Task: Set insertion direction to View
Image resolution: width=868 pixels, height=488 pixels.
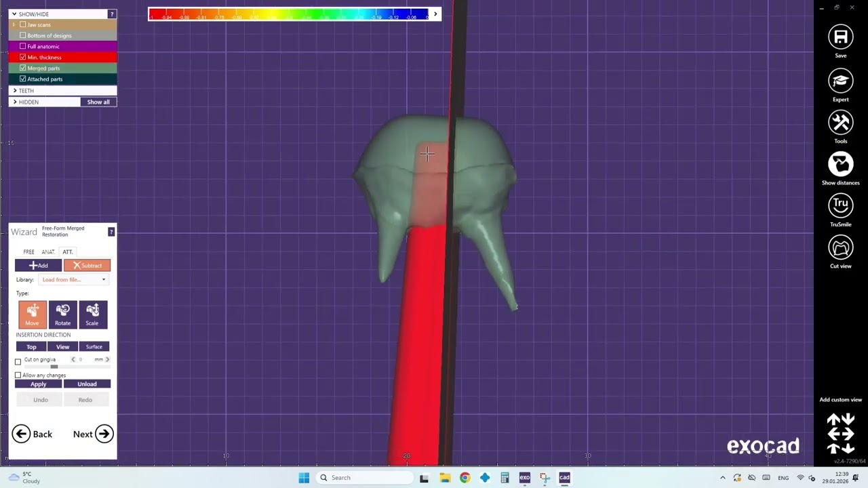Action: [62, 347]
